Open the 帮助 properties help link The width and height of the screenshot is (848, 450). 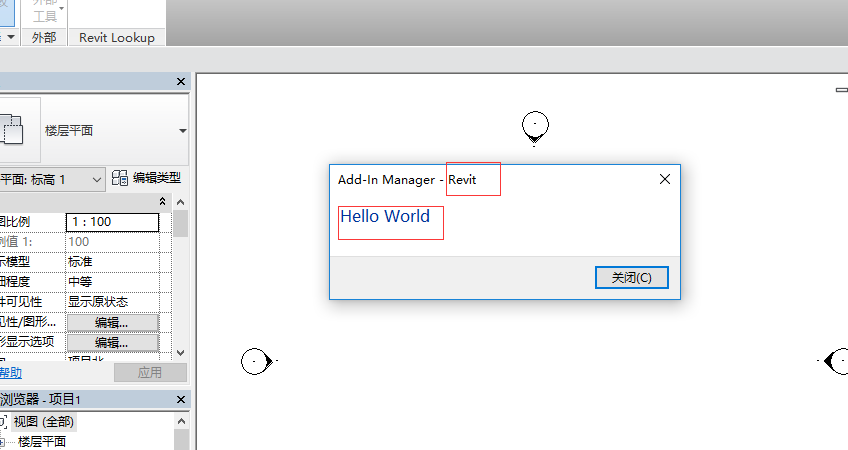tap(11, 373)
